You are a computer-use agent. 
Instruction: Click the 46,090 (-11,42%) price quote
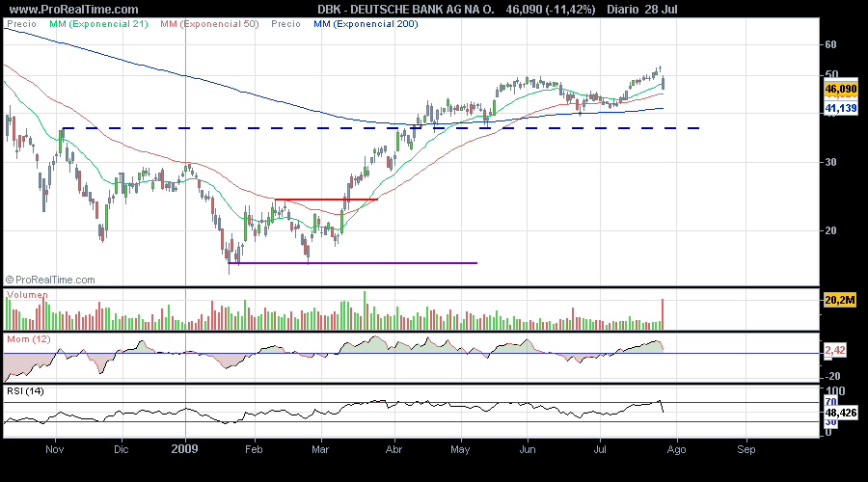551,10
